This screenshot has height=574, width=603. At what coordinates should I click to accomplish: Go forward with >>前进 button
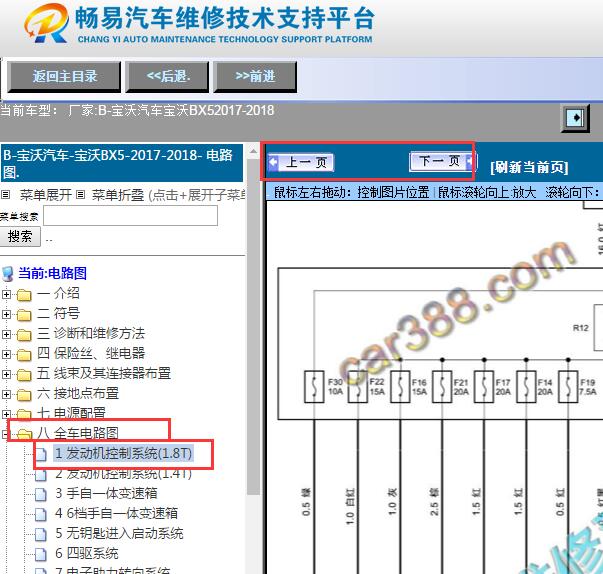[x=255, y=77]
